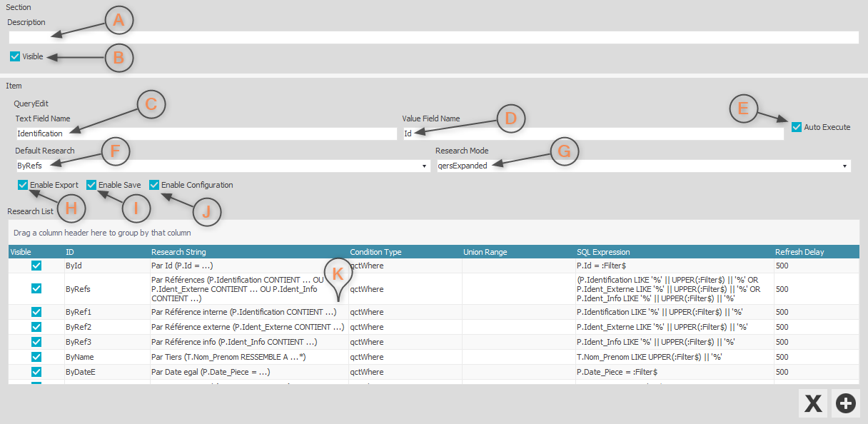868x424 pixels.
Task: Click the plus add icon button
Action: pyautogui.click(x=846, y=403)
